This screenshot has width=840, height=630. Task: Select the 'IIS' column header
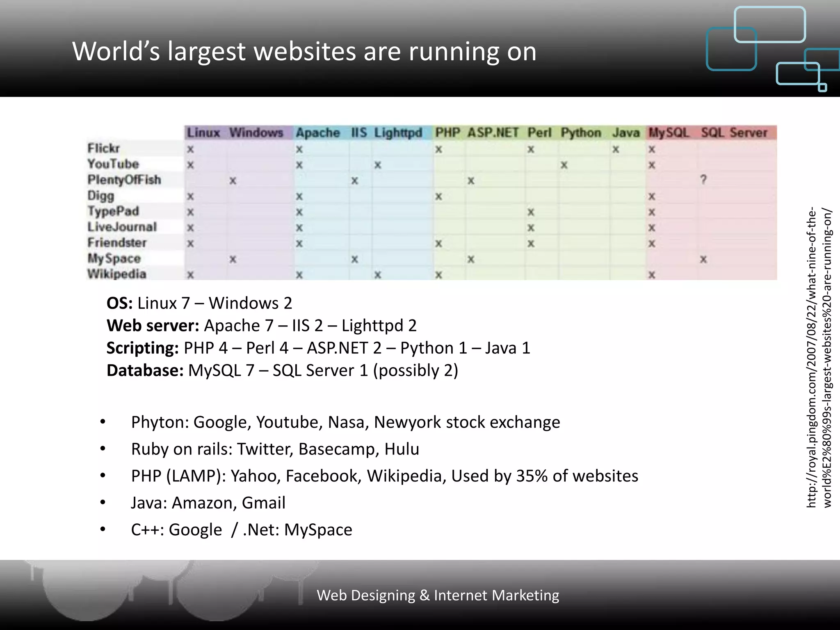coord(359,132)
